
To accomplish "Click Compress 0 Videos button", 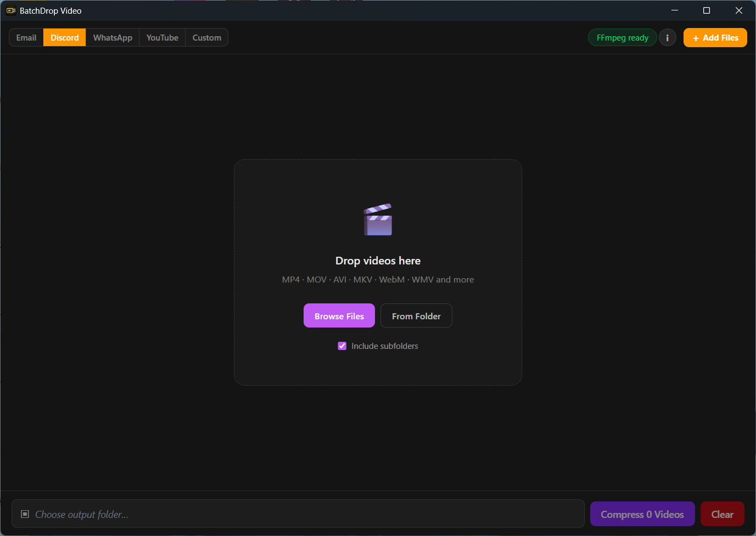I will (x=642, y=514).
